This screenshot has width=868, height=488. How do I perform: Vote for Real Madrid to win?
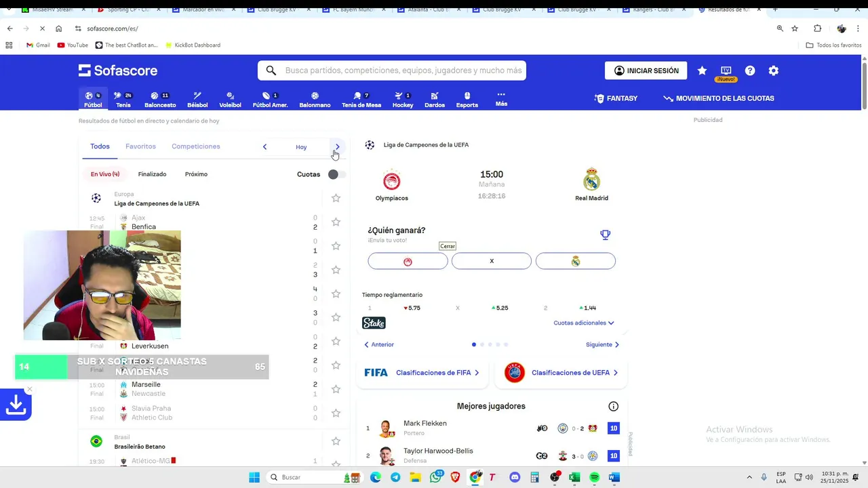pos(576,261)
